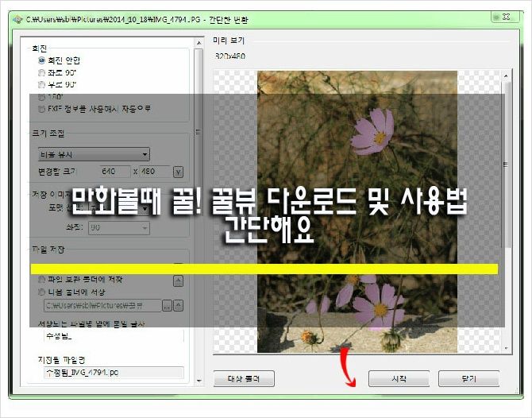Image resolution: width=532 pixels, height=418 pixels.
Task: Start conversion with the 시작 button
Action: pyautogui.click(x=399, y=378)
